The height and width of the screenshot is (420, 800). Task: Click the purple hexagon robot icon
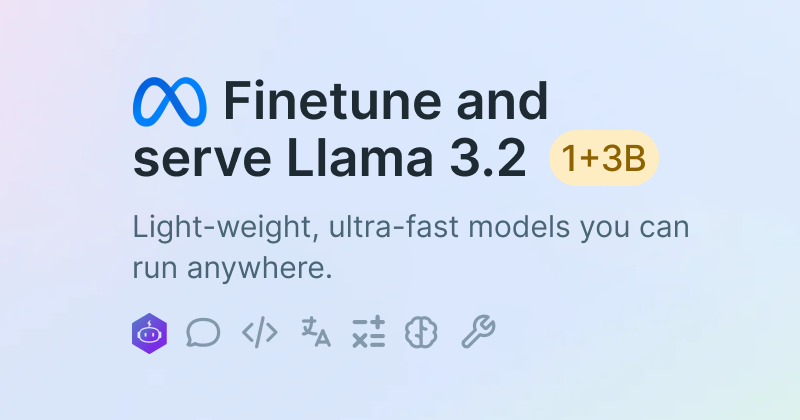click(x=150, y=333)
